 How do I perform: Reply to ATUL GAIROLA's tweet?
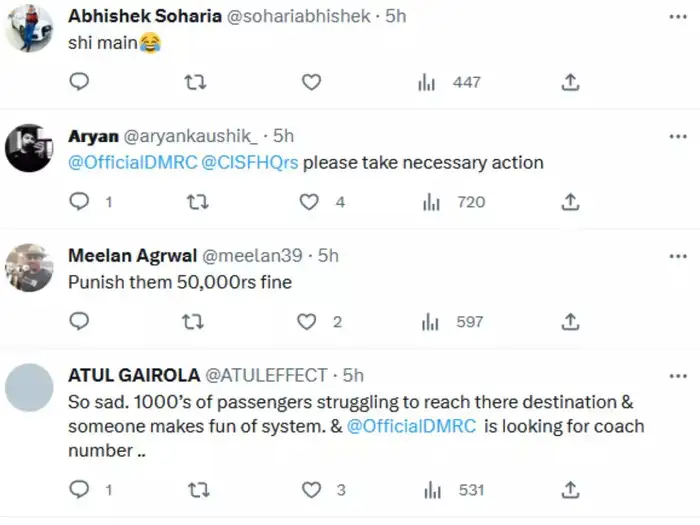tap(79, 490)
